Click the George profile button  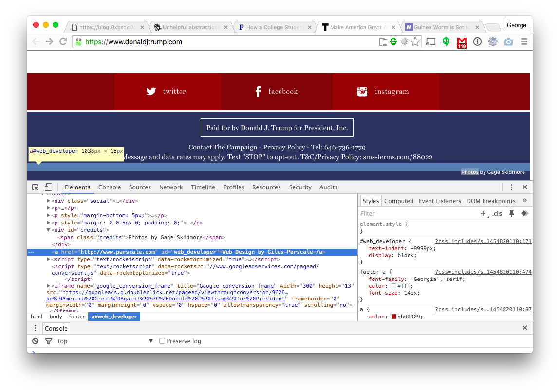tap(517, 25)
